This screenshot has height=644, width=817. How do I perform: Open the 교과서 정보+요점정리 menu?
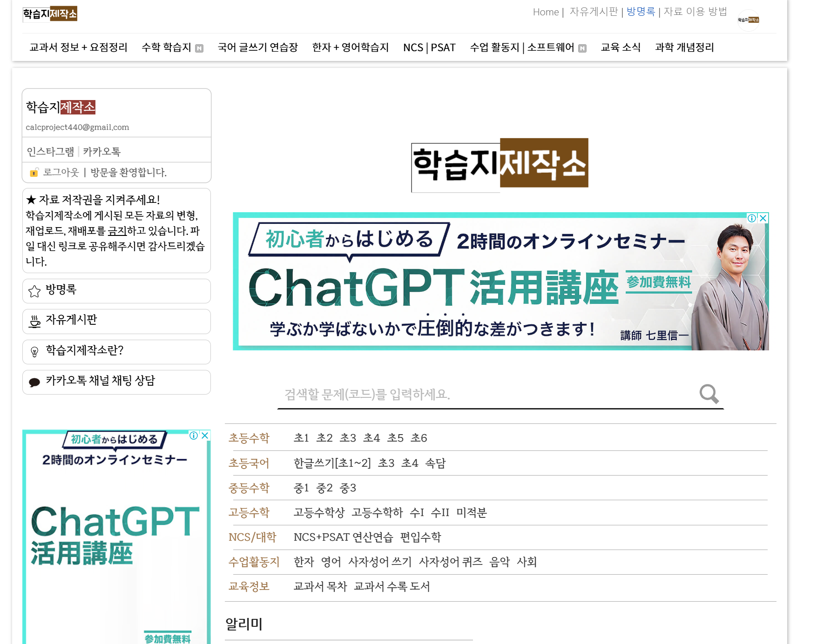pyautogui.click(x=78, y=47)
